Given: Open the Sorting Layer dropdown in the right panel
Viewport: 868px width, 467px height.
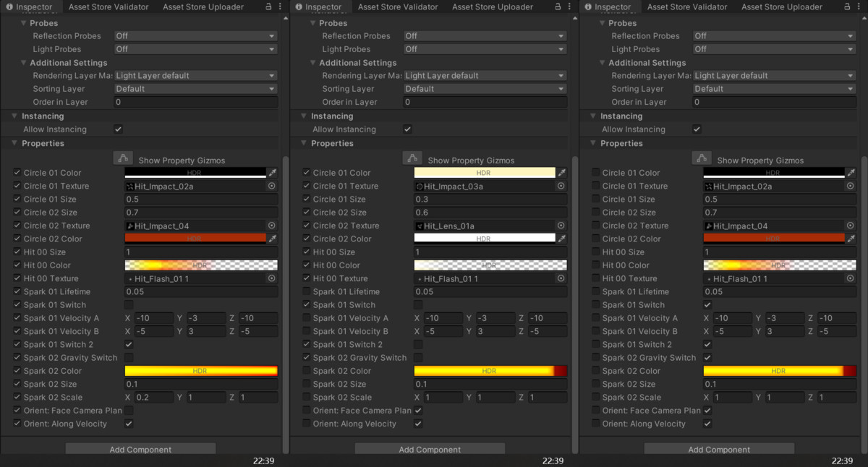Looking at the screenshot, I should coord(775,89).
